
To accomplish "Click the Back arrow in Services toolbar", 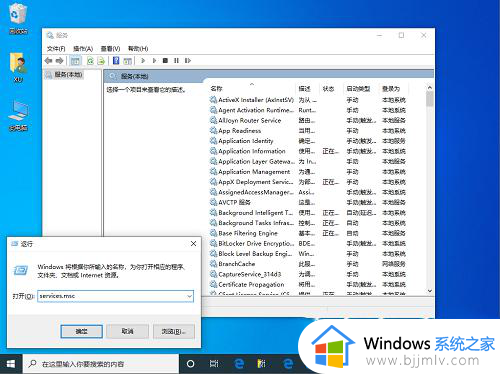I will point(49,60).
